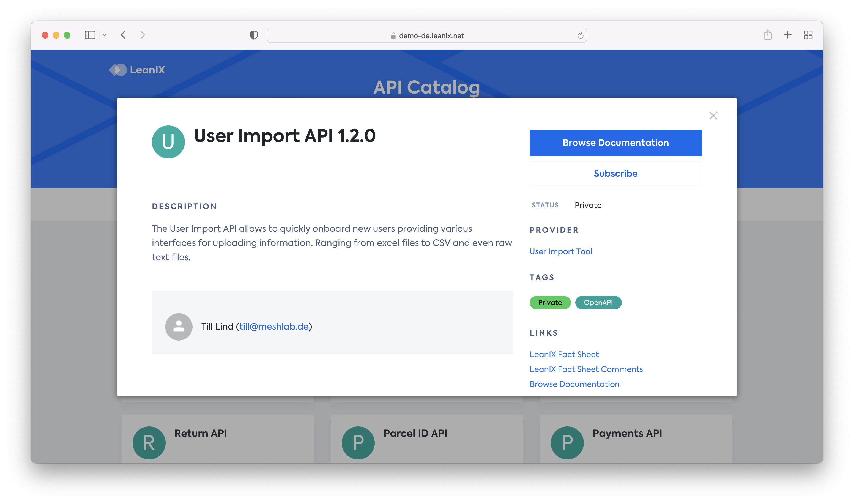Screen dimensions: 854x504
Task: Click the forward navigation arrow
Action: click(x=143, y=35)
